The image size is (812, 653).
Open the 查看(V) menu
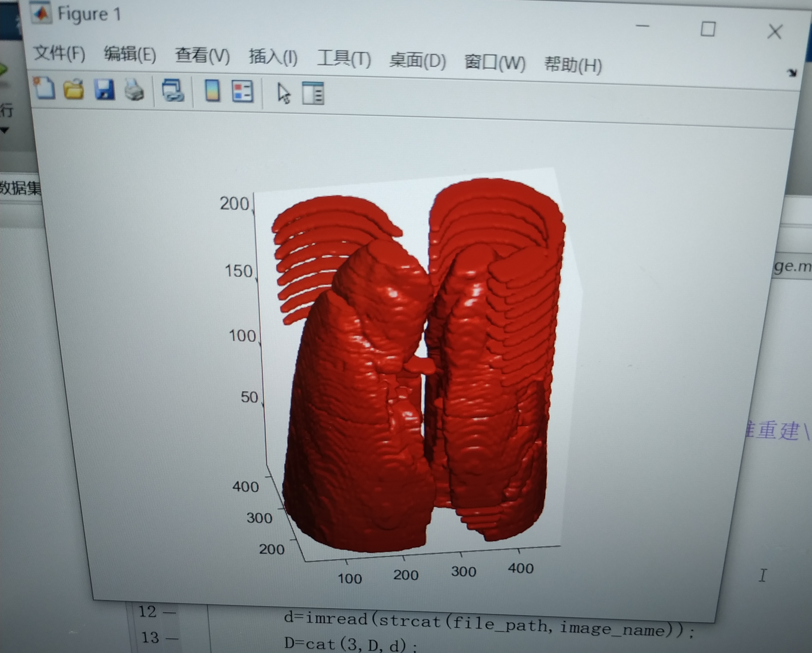click(x=202, y=56)
